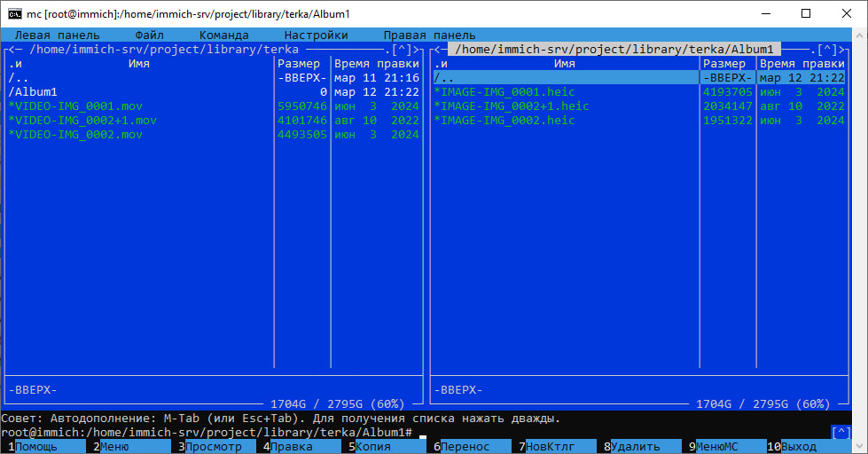The height and width of the screenshot is (454, 868).
Task: Click size value 4193705 in right panel
Action: [728, 92]
